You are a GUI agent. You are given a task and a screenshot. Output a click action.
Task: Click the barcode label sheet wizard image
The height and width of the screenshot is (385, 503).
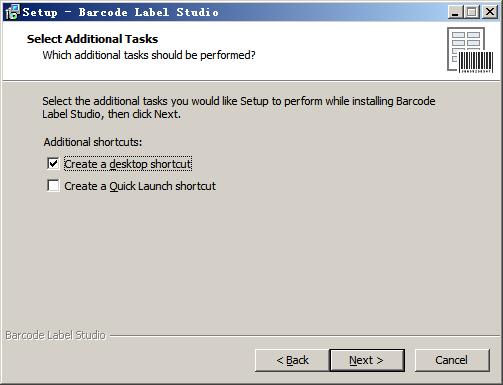(470, 50)
